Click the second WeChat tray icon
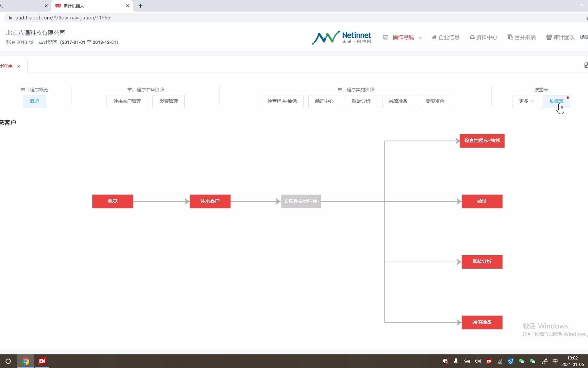The image size is (588, 368). (533, 361)
